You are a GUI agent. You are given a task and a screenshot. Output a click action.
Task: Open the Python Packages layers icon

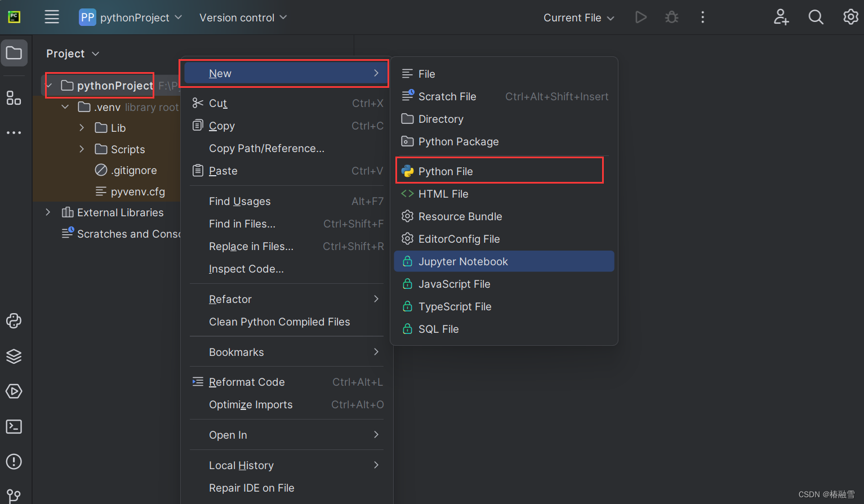coord(14,356)
